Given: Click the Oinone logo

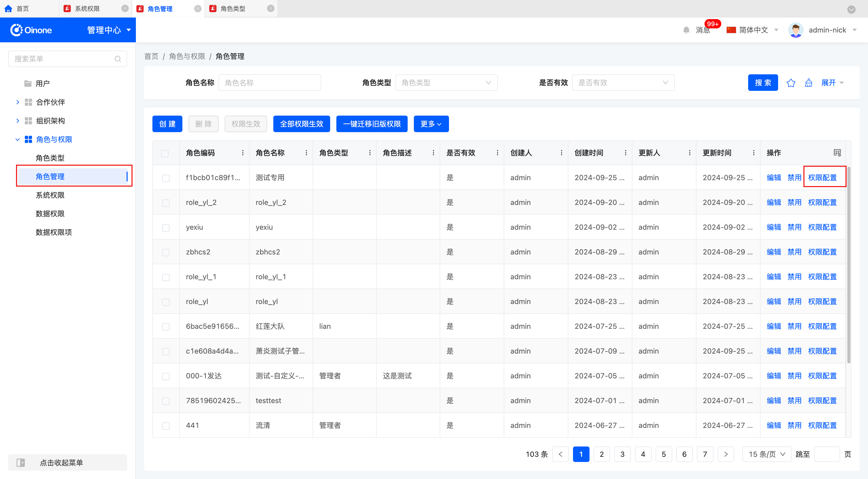Looking at the screenshot, I should (31, 30).
